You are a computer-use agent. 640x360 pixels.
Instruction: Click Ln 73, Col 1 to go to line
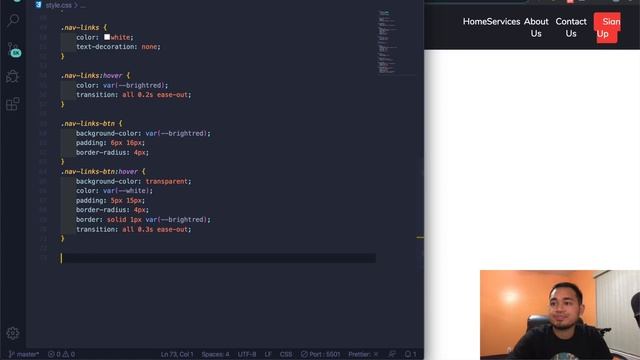point(177,354)
